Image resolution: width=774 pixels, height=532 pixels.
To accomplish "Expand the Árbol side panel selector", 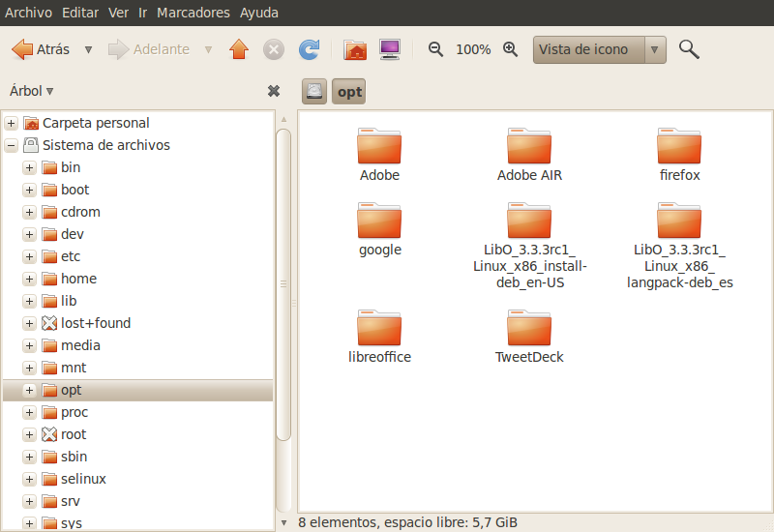I will click(32, 91).
